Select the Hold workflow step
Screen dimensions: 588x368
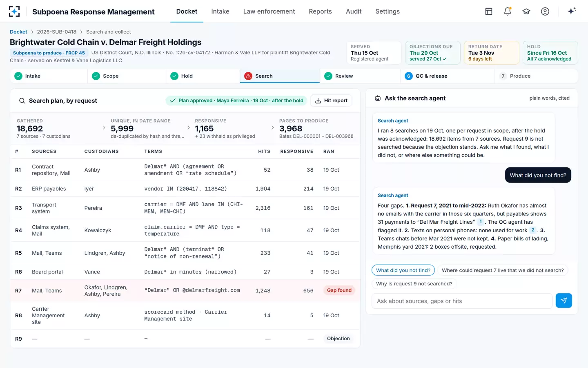[x=203, y=76]
